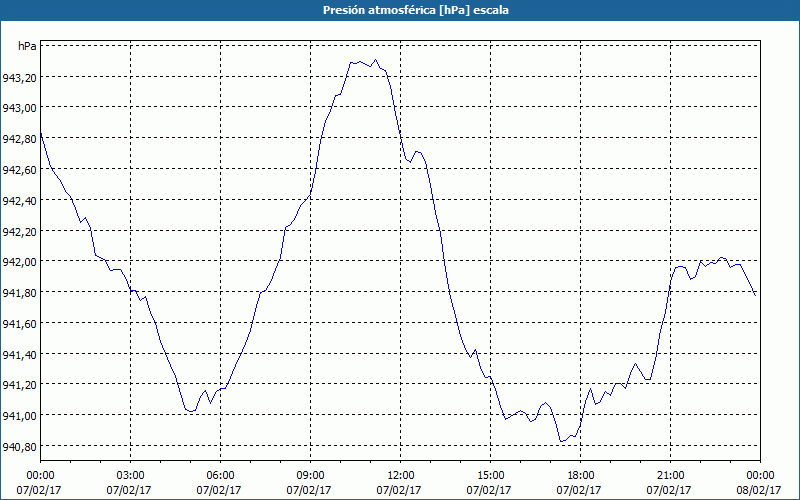Select the 09:00 time label
800x500 pixels.
click(310, 476)
